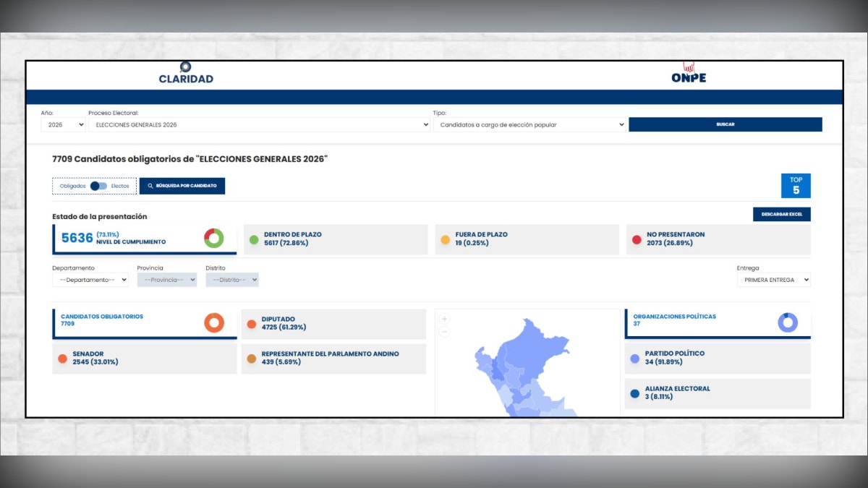
Task: Click the map zoom out minus icon
Action: coord(444,333)
